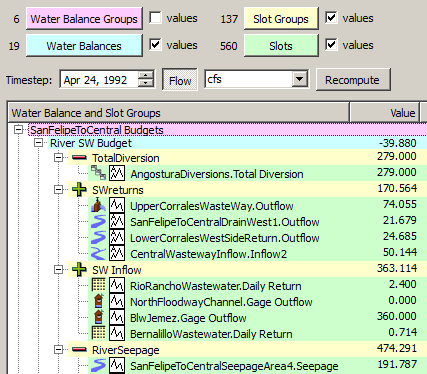Click the Recompute button
Screen dimensions: 427x374
353,80
